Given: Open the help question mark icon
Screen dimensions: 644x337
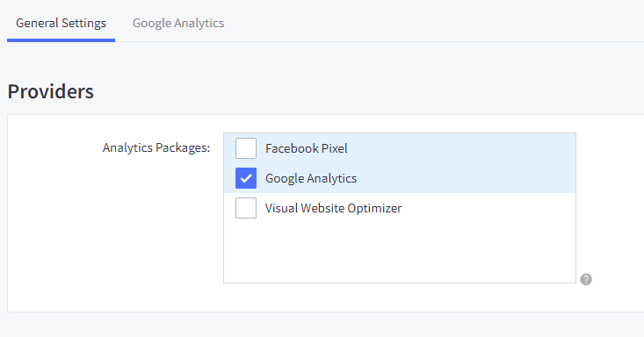Looking at the screenshot, I should click(586, 280).
